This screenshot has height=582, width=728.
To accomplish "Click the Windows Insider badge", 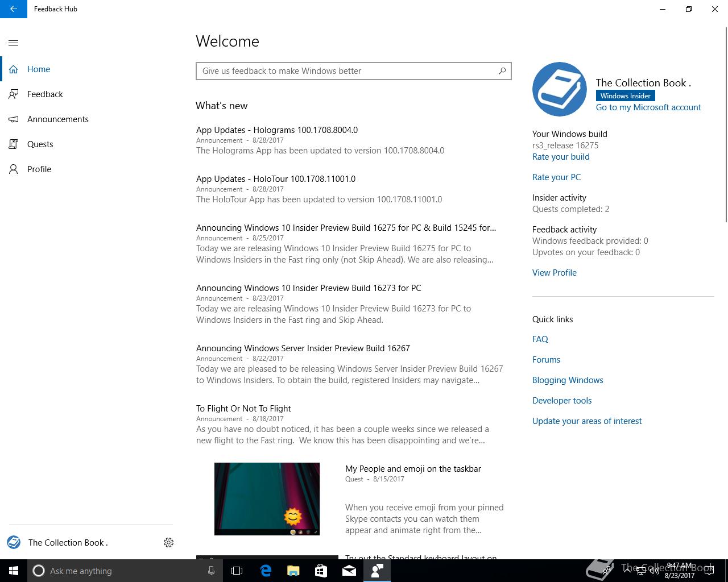I will pos(625,96).
